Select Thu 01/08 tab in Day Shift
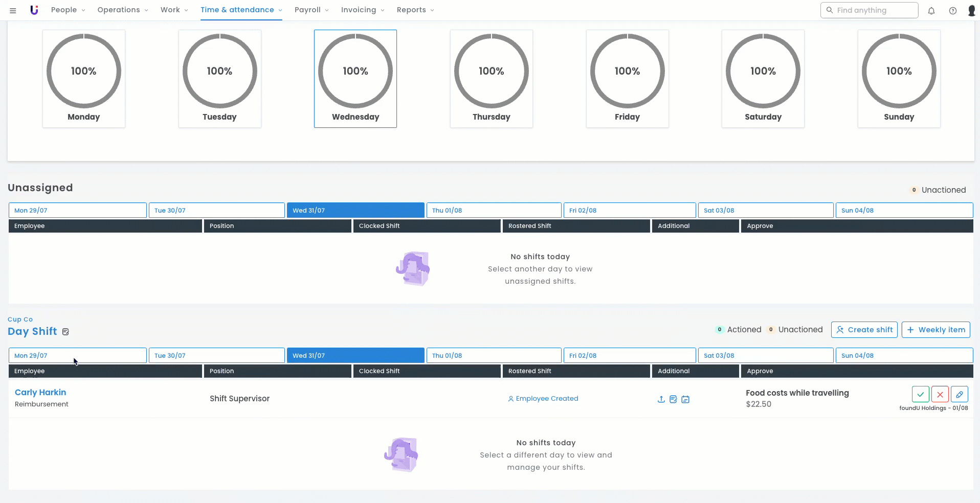Screen dimensions: 980x503 click(x=494, y=355)
